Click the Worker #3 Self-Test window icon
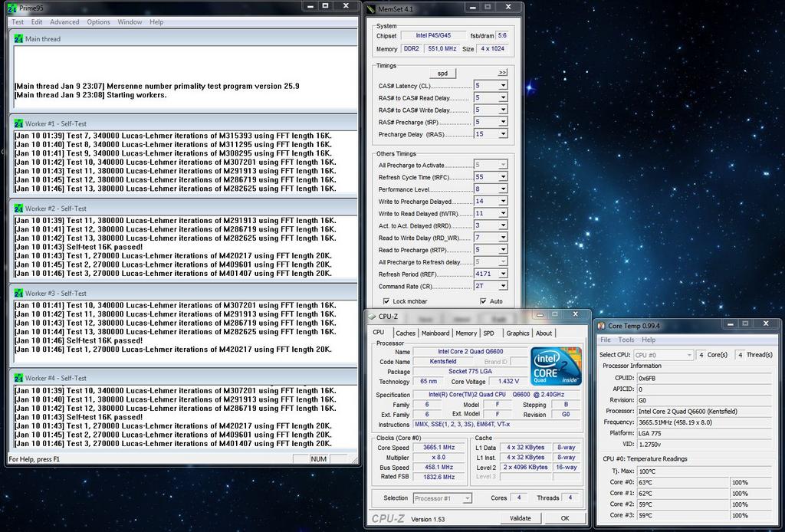Viewport: 785px width, 532px height. click(19, 294)
